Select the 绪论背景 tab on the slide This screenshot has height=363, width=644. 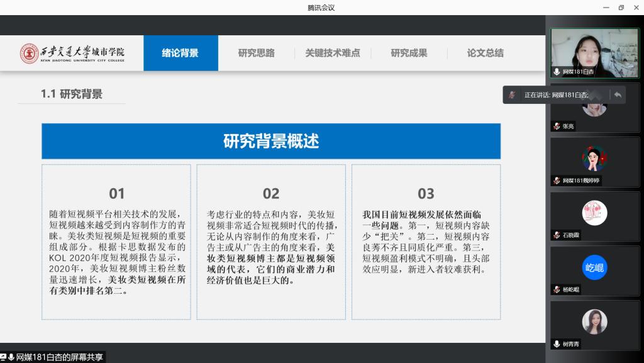coord(180,53)
